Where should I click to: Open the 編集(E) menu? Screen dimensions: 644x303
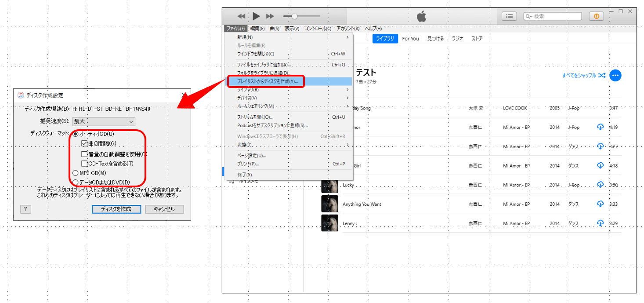point(257,28)
